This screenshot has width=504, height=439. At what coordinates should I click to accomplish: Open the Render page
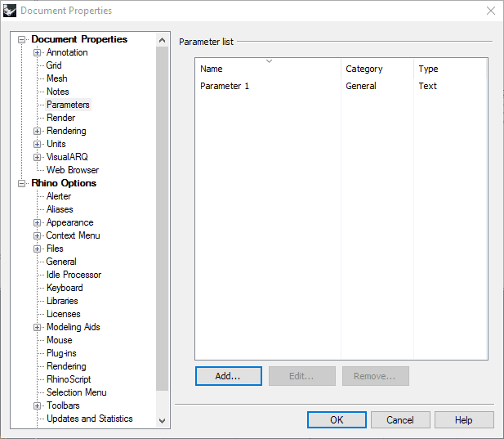tap(60, 118)
